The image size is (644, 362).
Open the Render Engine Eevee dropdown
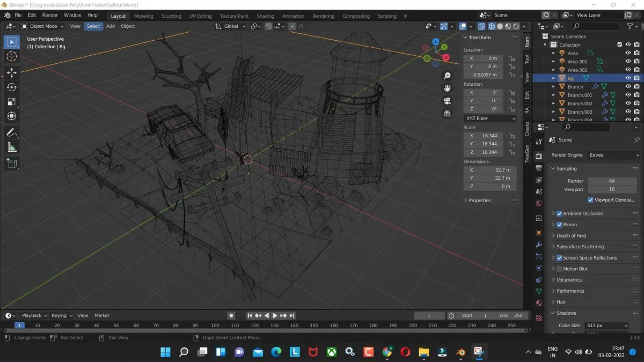(613, 155)
